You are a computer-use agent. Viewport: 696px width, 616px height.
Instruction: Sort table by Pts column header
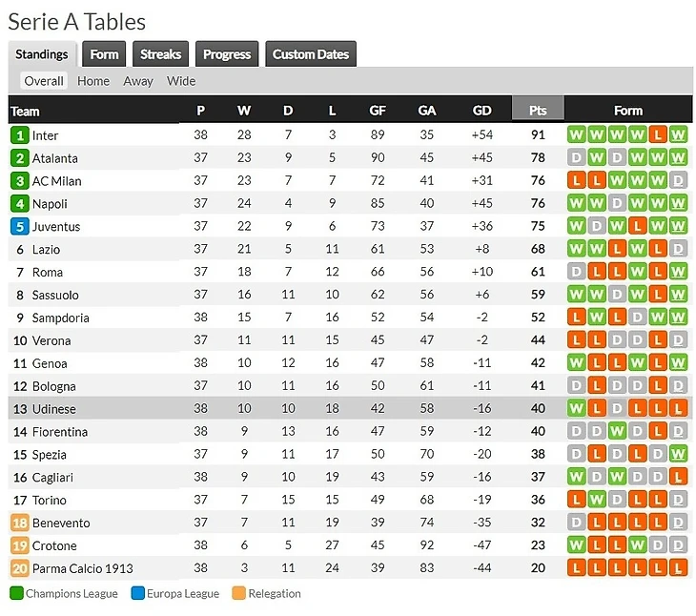coord(538,110)
